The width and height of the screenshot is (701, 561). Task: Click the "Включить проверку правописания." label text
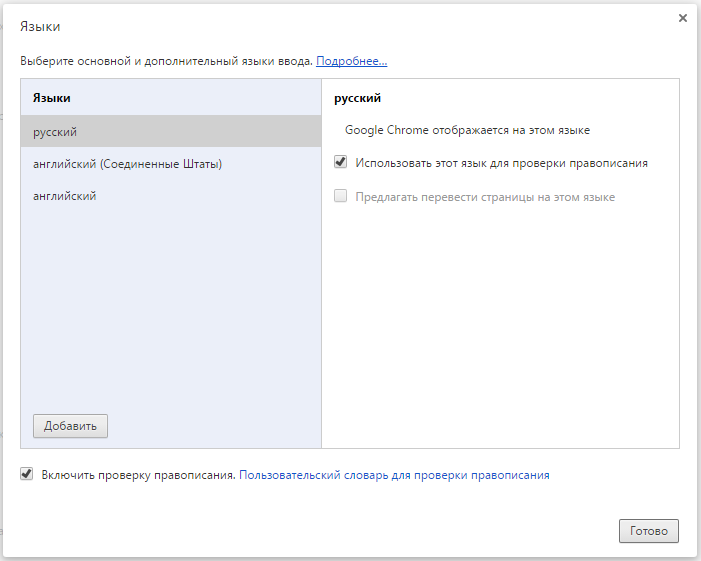click(138, 475)
